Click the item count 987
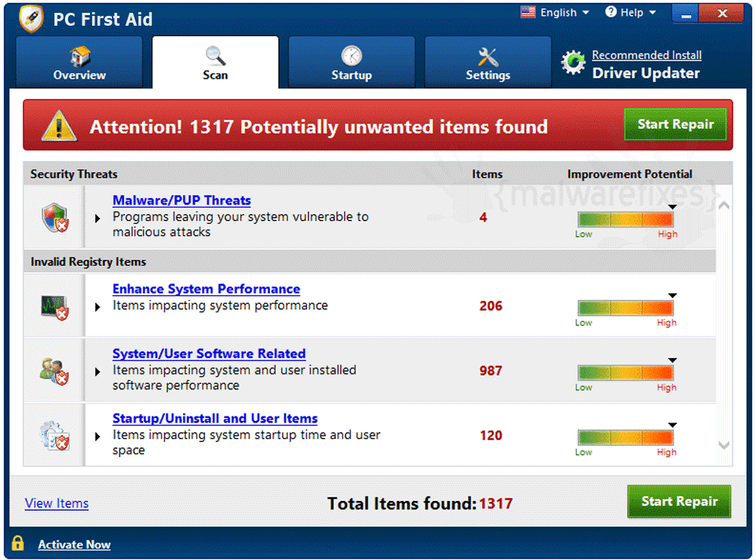This screenshot has width=756, height=560. pos(491,370)
